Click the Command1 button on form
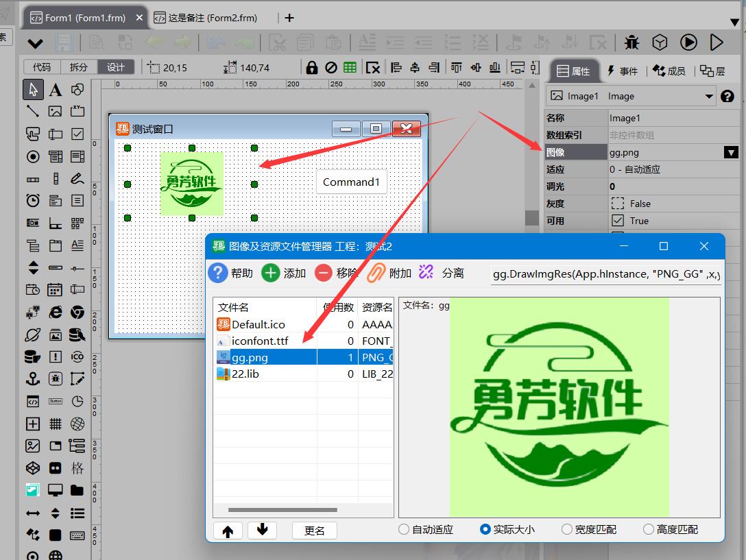The height and width of the screenshot is (560, 746). point(351,182)
